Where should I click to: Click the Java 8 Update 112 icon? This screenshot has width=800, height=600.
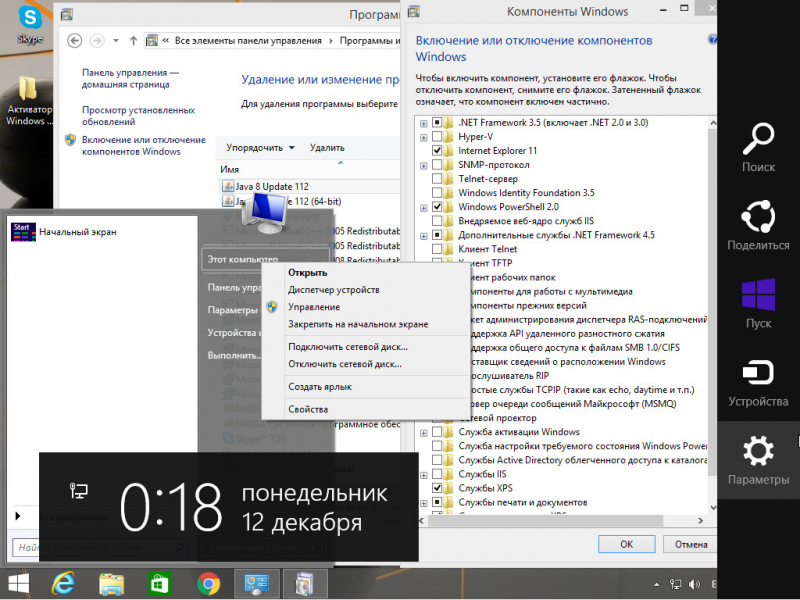pyautogui.click(x=228, y=186)
